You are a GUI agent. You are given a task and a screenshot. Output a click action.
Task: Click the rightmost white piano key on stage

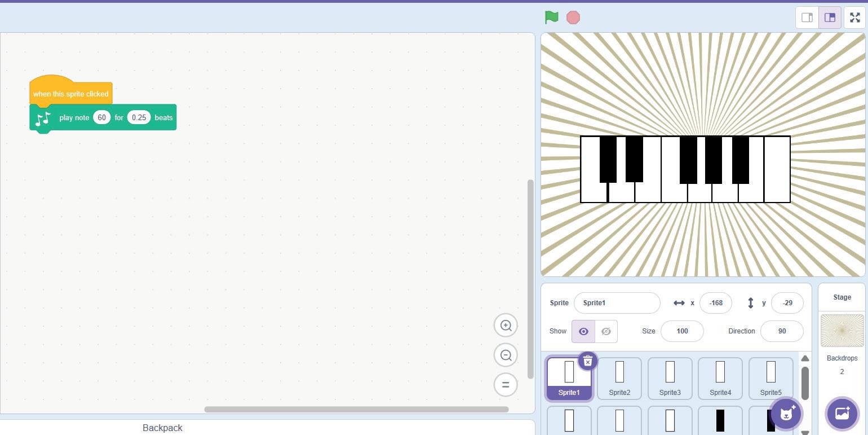777,169
